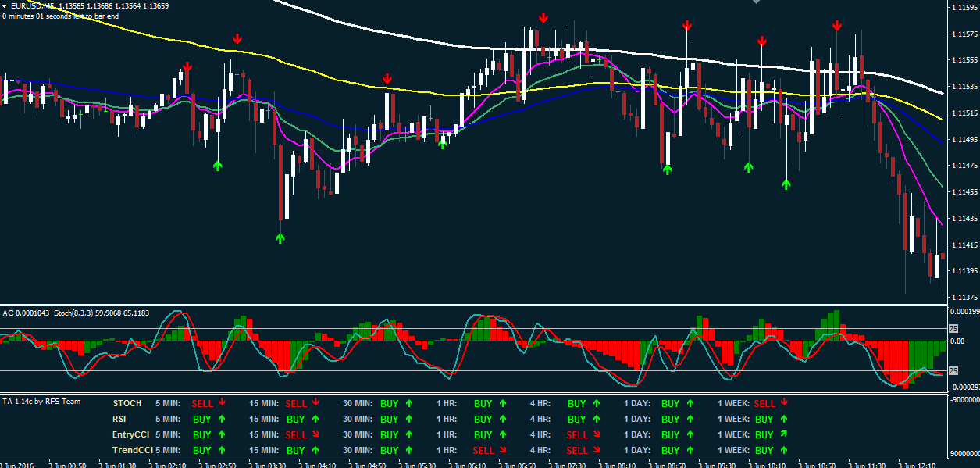Click red arrow beside STOCH 5 MIN SELL

click(222, 402)
